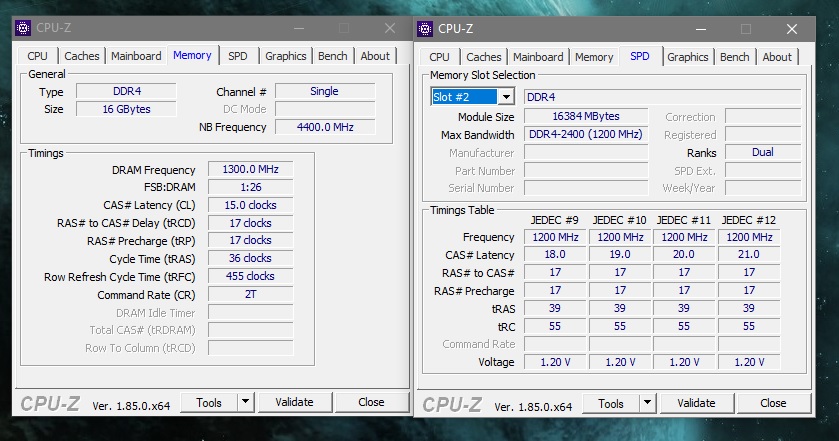839x441 pixels.
Task: Click JEDEC #12 CAS# Latency 21.0 cell
Action: (749, 254)
